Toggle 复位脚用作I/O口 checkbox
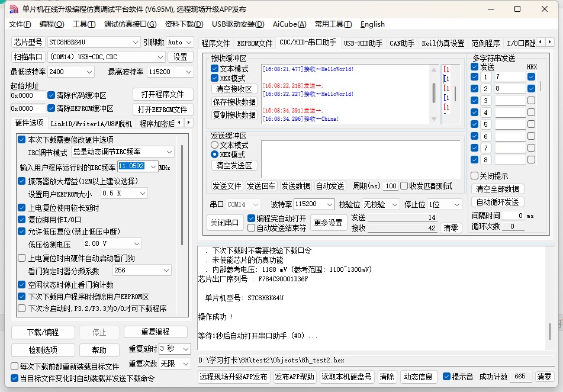 (x=21, y=220)
